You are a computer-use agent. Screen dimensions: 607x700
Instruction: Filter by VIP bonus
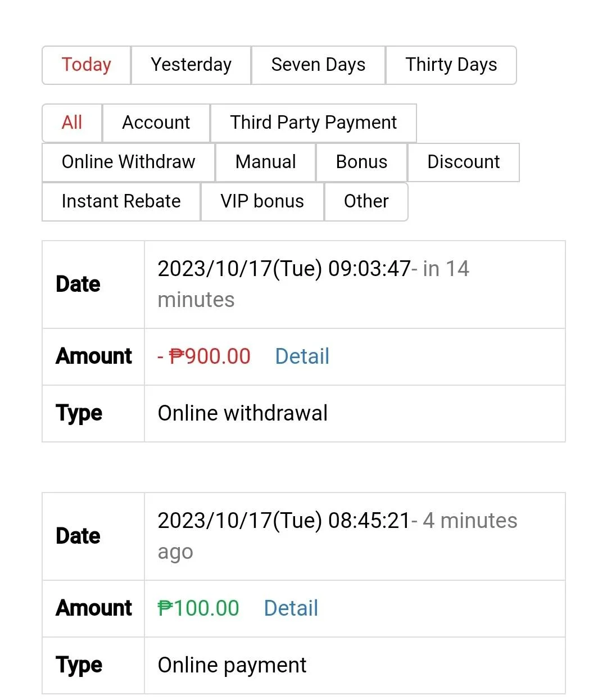[x=262, y=201]
